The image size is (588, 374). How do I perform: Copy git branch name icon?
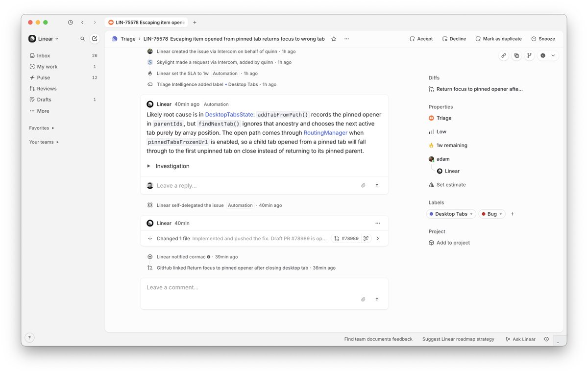[x=529, y=56]
